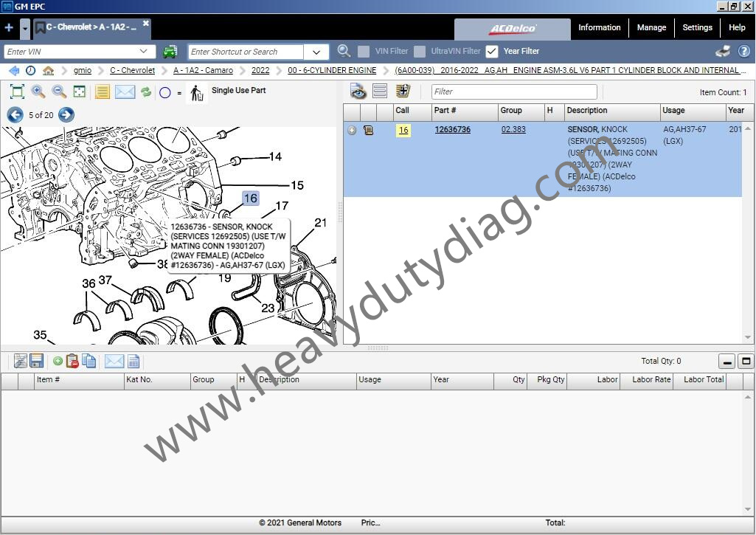Click the add-to-list icon beside Filter
Image resolution: width=756 pixels, height=535 pixels.
403,91
